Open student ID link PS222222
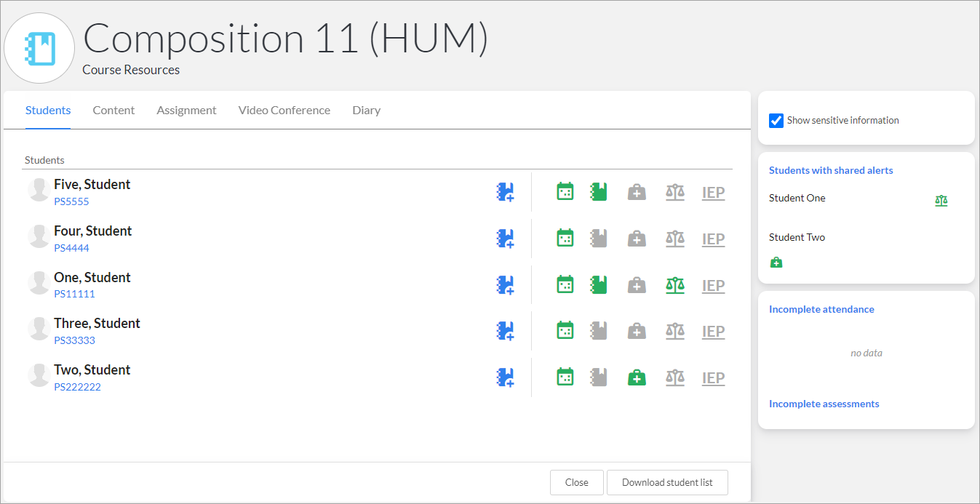This screenshot has height=504, width=980. click(x=77, y=387)
